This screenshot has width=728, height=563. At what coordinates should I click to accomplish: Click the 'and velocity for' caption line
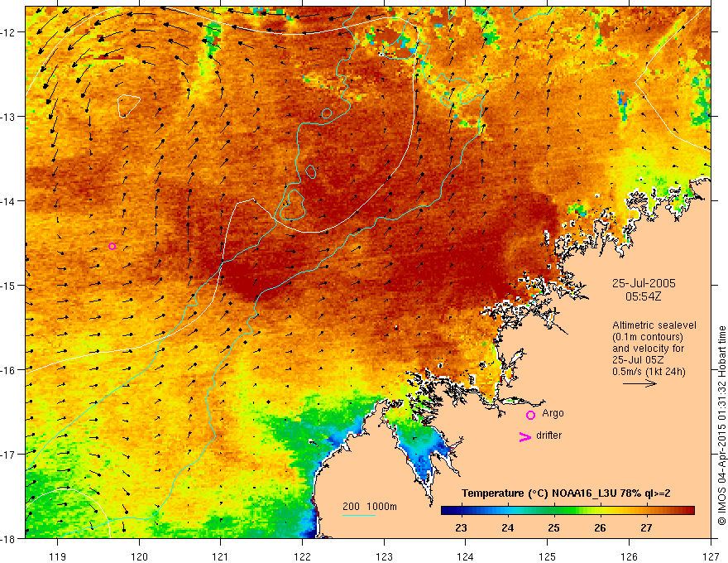648,349
